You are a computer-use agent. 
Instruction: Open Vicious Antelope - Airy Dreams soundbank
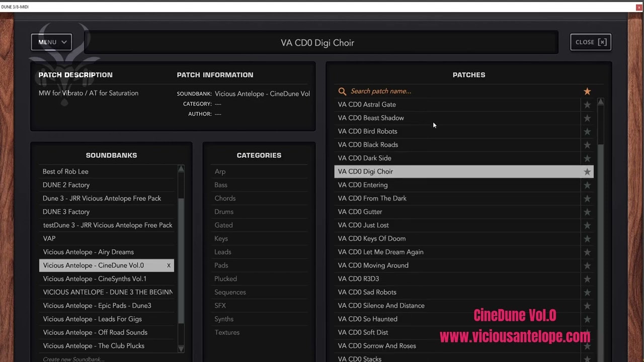point(107,252)
